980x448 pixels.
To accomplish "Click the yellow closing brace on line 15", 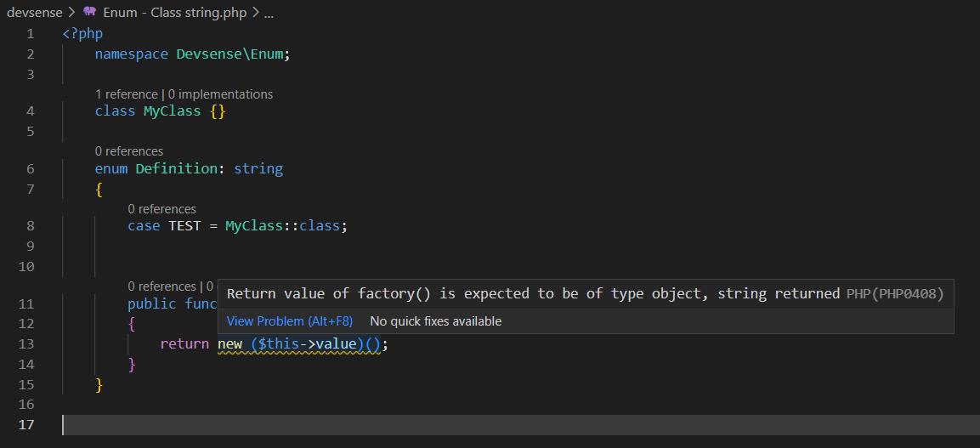I will point(99,385).
